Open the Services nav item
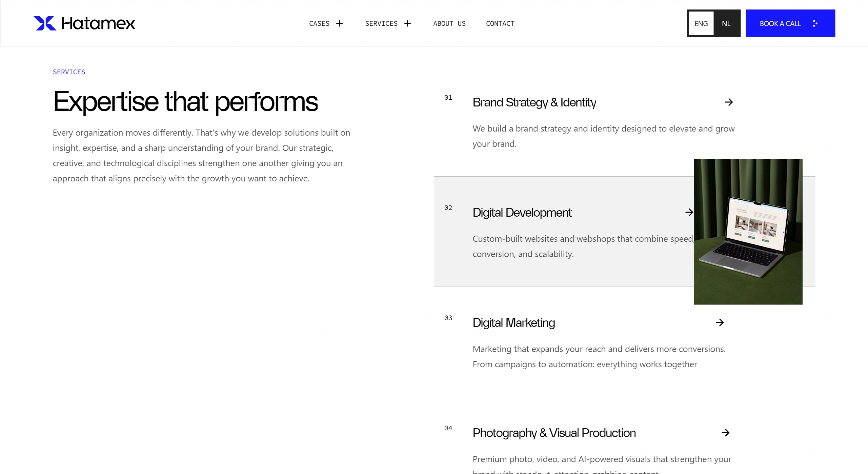 tap(381, 23)
